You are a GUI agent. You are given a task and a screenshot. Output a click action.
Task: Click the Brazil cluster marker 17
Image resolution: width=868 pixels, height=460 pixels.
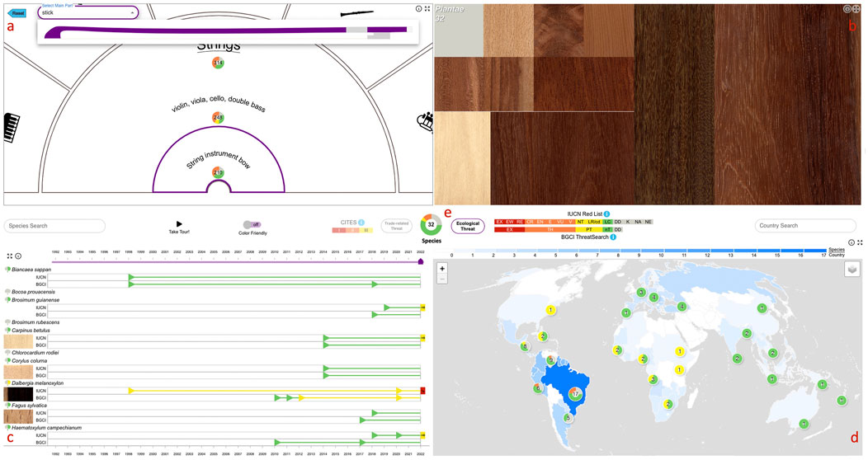576,394
